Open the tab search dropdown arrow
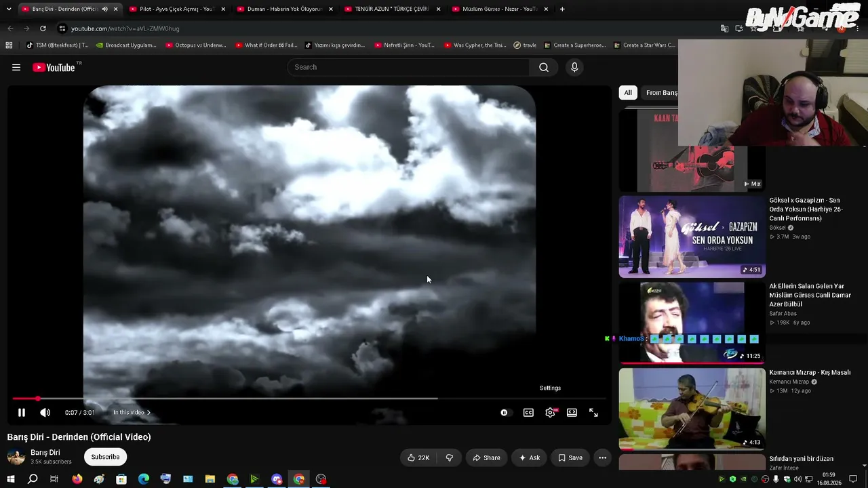 pyautogui.click(x=9, y=9)
